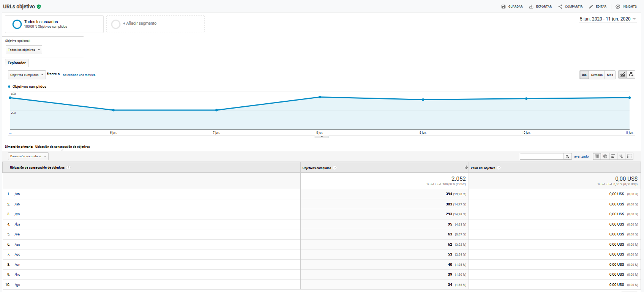Click the magnifier search icon in the table filter
The width and height of the screenshot is (644, 292).
pyautogui.click(x=568, y=156)
